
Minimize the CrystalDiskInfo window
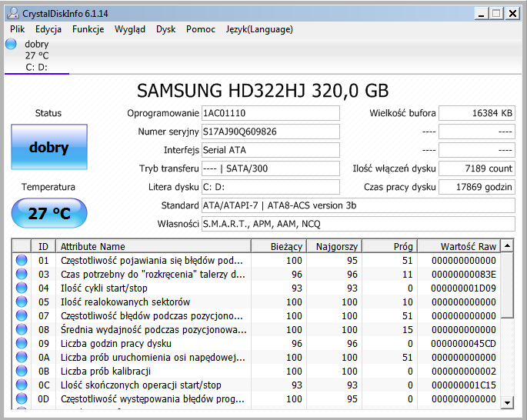pos(481,14)
